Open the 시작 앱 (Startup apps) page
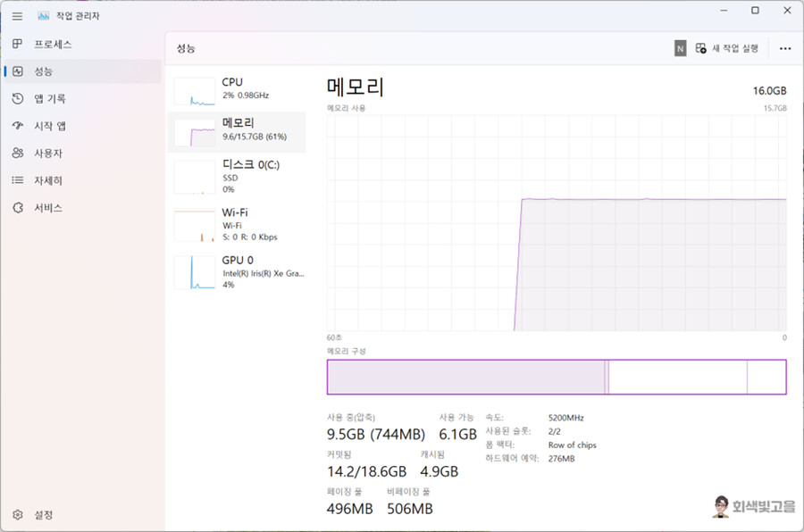 point(51,125)
